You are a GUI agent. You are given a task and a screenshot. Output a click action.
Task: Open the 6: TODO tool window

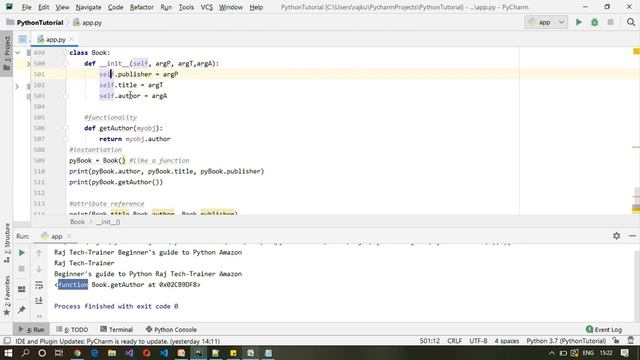72,329
